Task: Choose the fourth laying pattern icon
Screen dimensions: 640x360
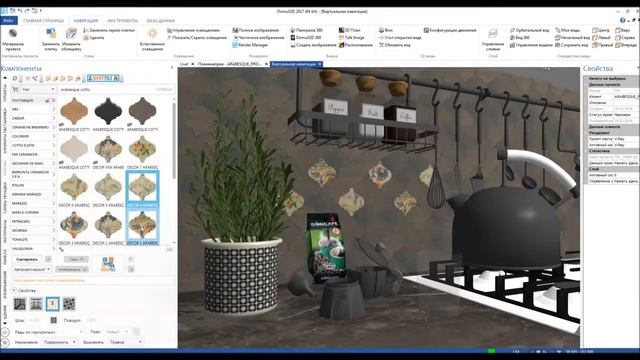Action: [69, 304]
